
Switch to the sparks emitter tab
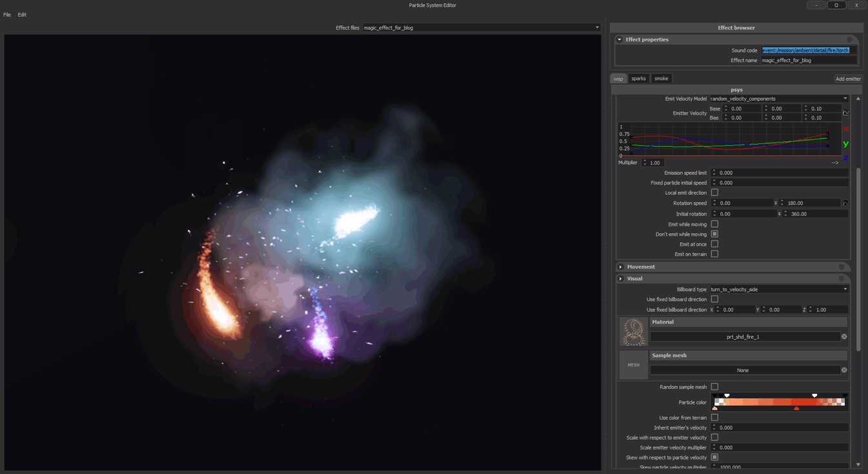(638, 79)
